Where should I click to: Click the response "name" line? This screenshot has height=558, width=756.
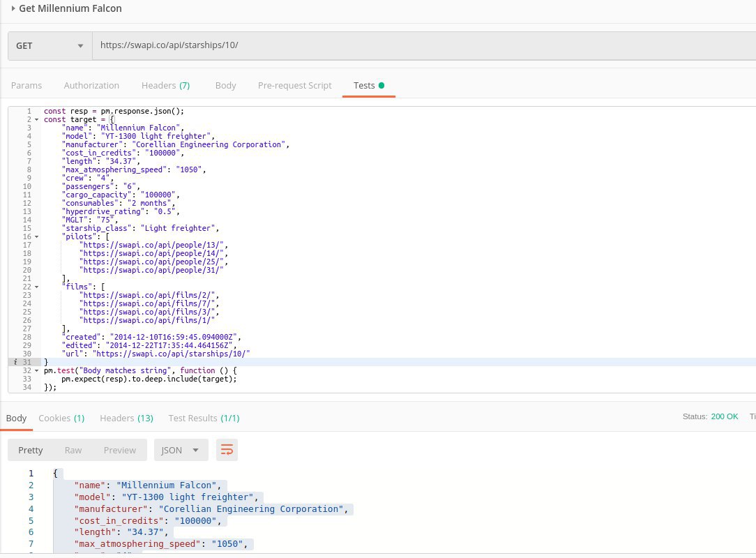[148, 485]
